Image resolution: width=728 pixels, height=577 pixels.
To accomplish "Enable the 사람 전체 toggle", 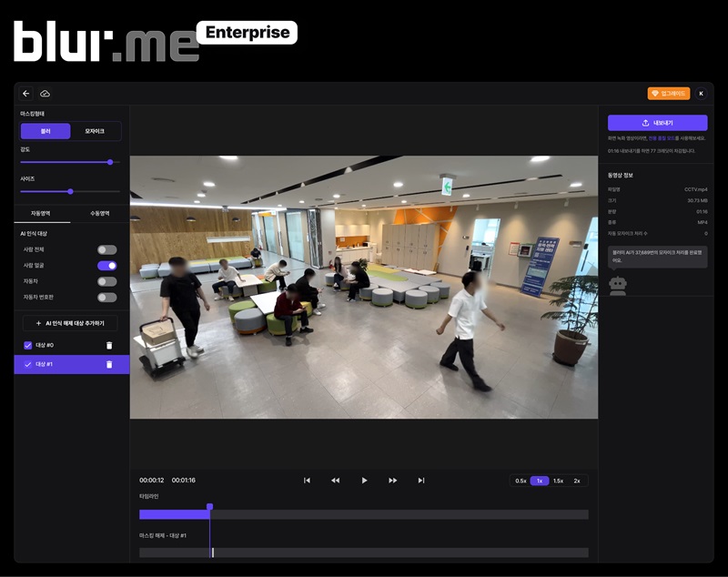I will (107, 249).
